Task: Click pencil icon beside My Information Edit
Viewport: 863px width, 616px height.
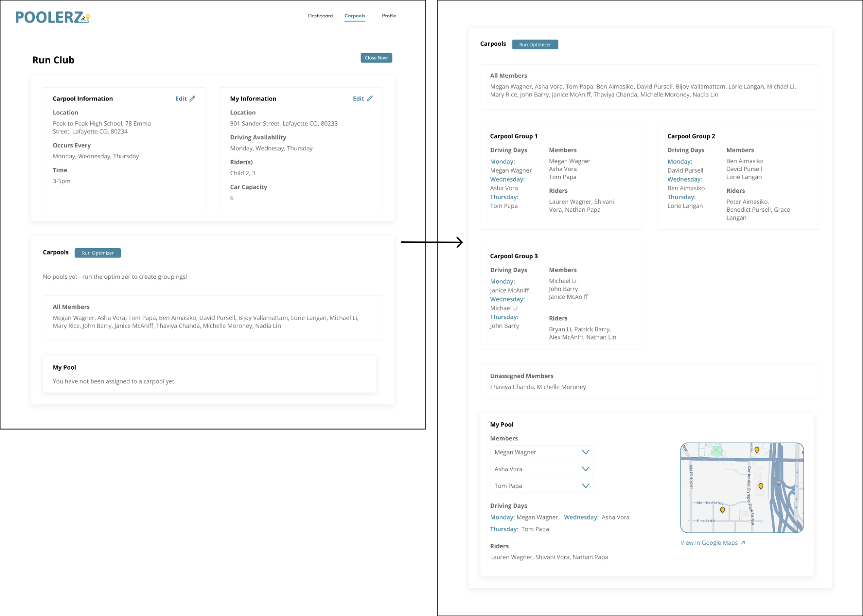Action: (x=370, y=99)
